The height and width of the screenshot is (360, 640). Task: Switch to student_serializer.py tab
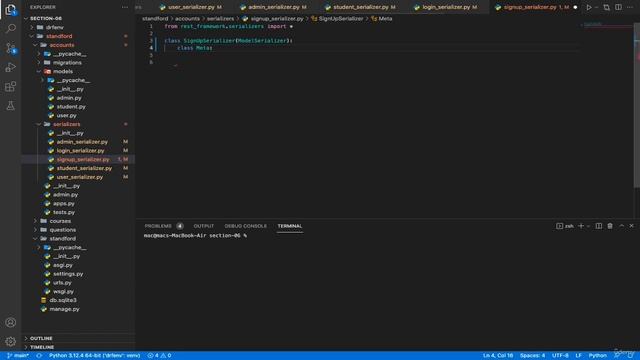point(360,7)
